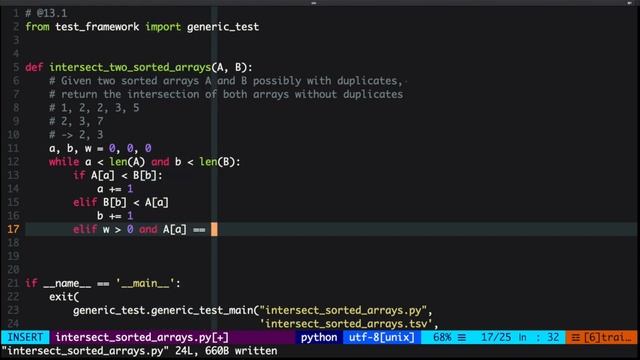Click the 'intersect_sorted_arrays.tsv' string on line 24
This screenshot has width=640, height=360.
[x=346, y=324]
